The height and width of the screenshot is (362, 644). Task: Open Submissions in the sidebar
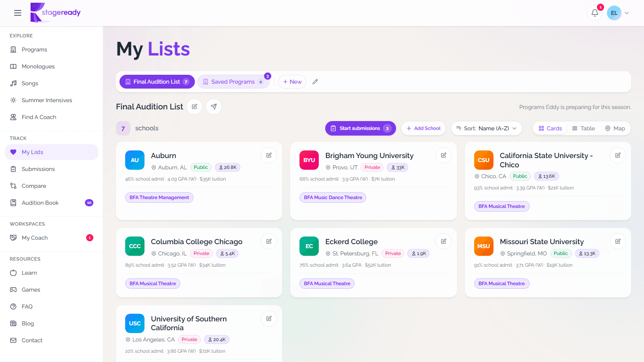pyautogui.click(x=52, y=169)
